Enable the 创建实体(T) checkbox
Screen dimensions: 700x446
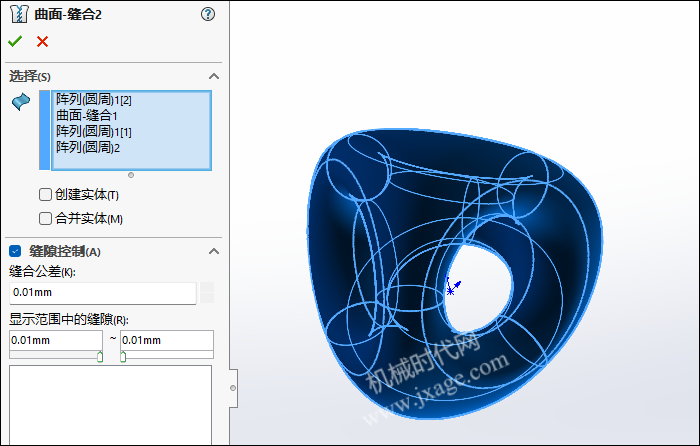pyautogui.click(x=46, y=195)
